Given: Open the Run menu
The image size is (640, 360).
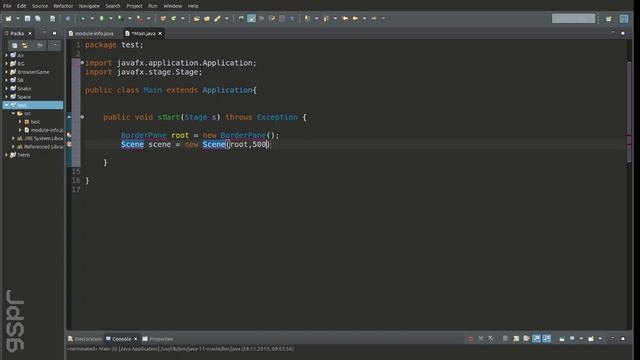Looking at the screenshot, I should (x=153, y=6).
